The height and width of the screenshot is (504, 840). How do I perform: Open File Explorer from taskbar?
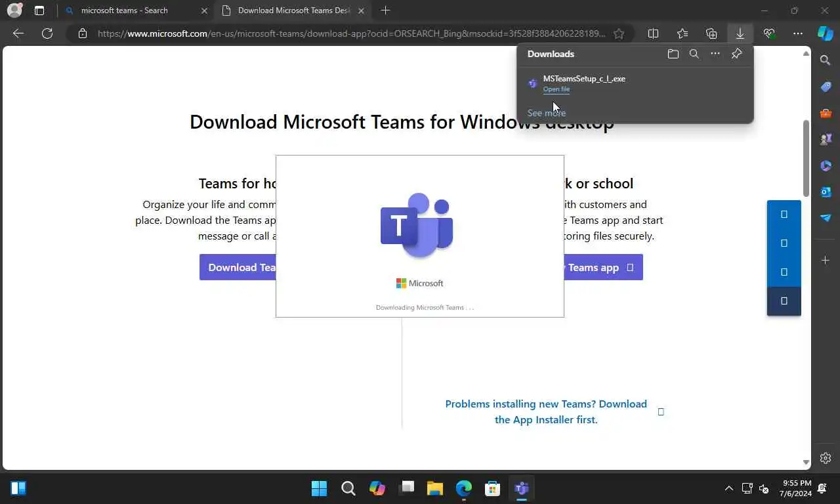click(x=435, y=488)
